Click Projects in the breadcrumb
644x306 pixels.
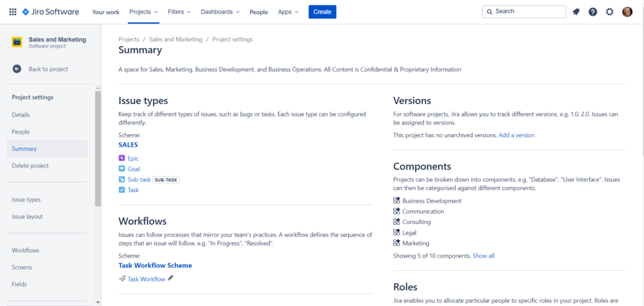(x=129, y=40)
